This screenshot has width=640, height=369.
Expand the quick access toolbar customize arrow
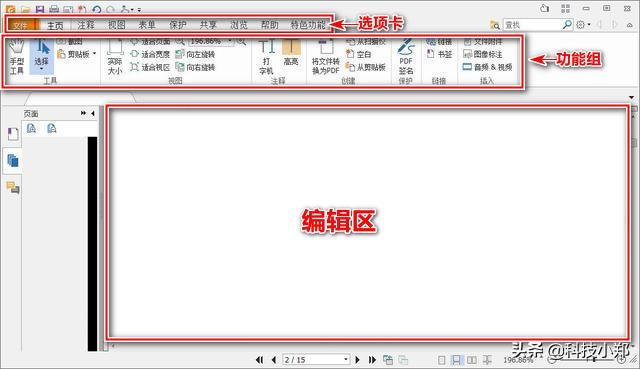pos(139,9)
